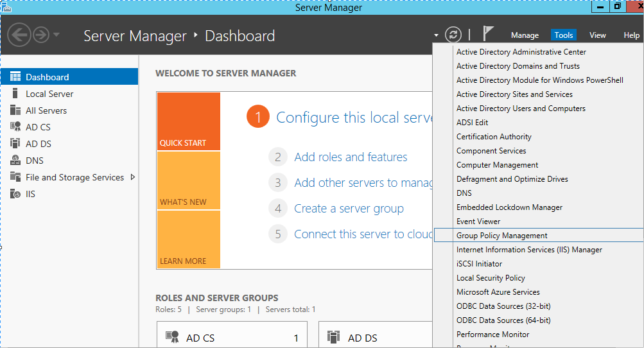Expand File and Storage Services arrow
Viewport: 644px width, 348px height.
[x=133, y=177]
